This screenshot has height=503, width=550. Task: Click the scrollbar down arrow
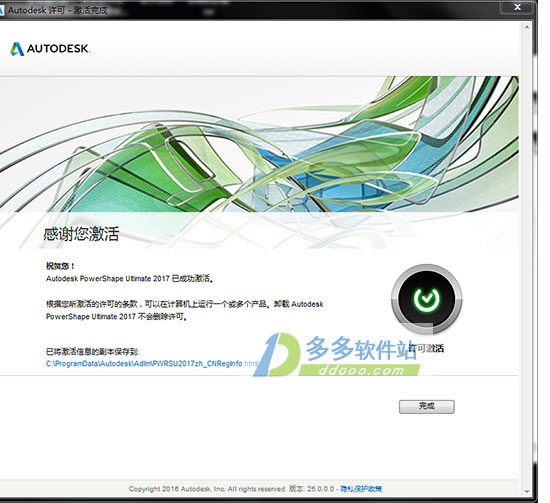coord(526,491)
